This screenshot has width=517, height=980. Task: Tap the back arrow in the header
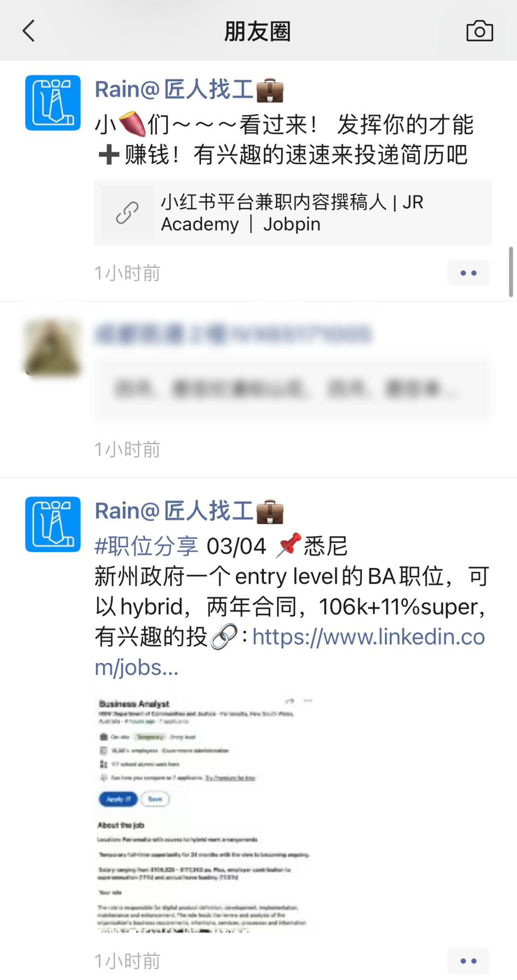click(29, 31)
